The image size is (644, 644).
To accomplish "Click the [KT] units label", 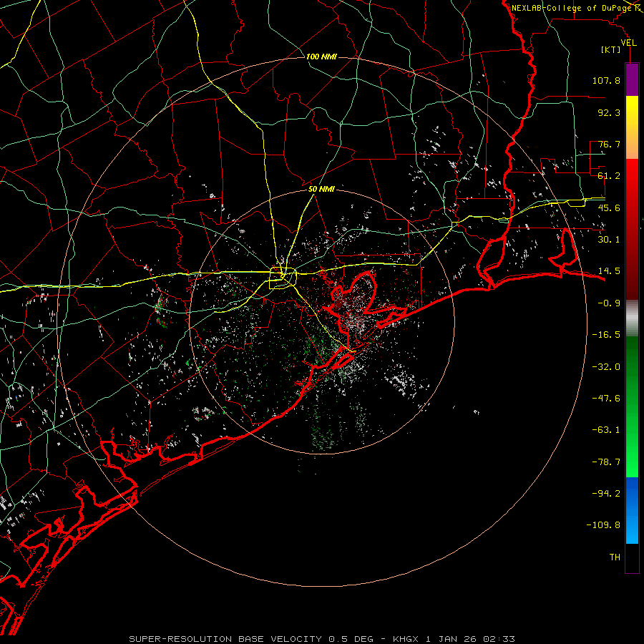I will click(611, 49).
